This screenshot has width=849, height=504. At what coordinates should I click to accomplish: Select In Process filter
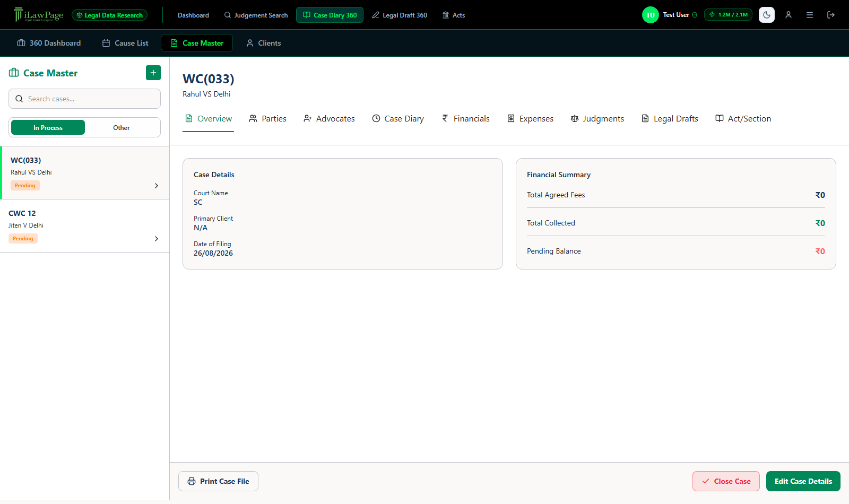(x=48, y=127)
